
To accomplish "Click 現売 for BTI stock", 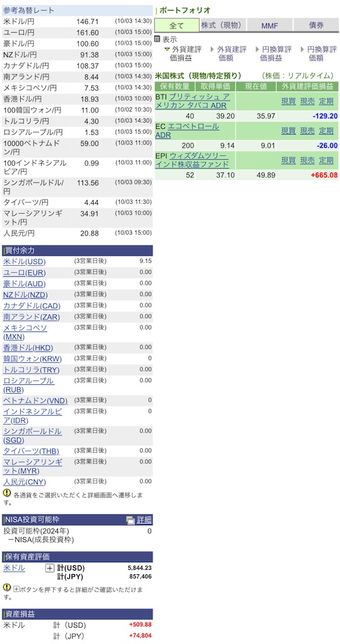I will point(307,101).
